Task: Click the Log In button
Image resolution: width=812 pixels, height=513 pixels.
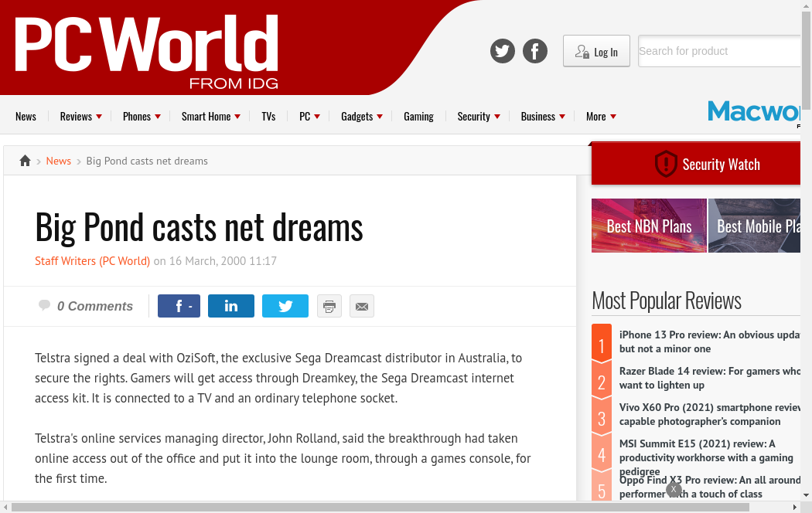Action: 596,52
